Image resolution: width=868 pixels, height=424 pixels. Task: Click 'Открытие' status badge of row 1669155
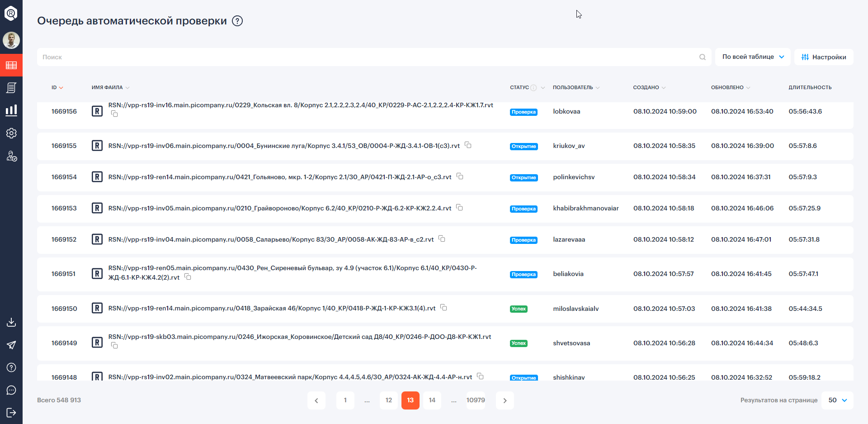[524, 146]
